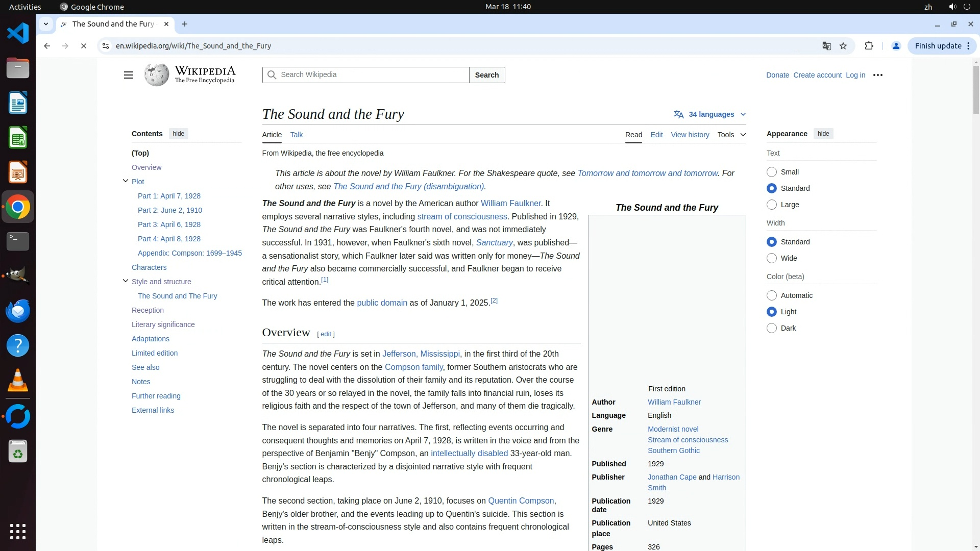Image resolution: width=980 pixels, height=551 pixels.
Task: Collapse the Plot section in contents
Action: click(126, 181)
